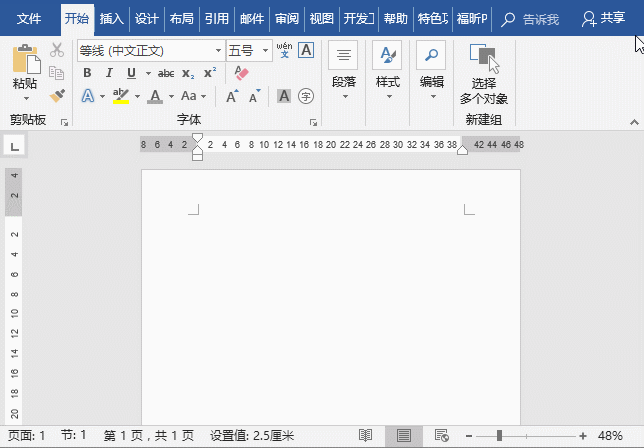Image resolution: width=644 pixels, height=448 pixels.
Task: Toggle Character Shading button
Action: tap(284, 96)
